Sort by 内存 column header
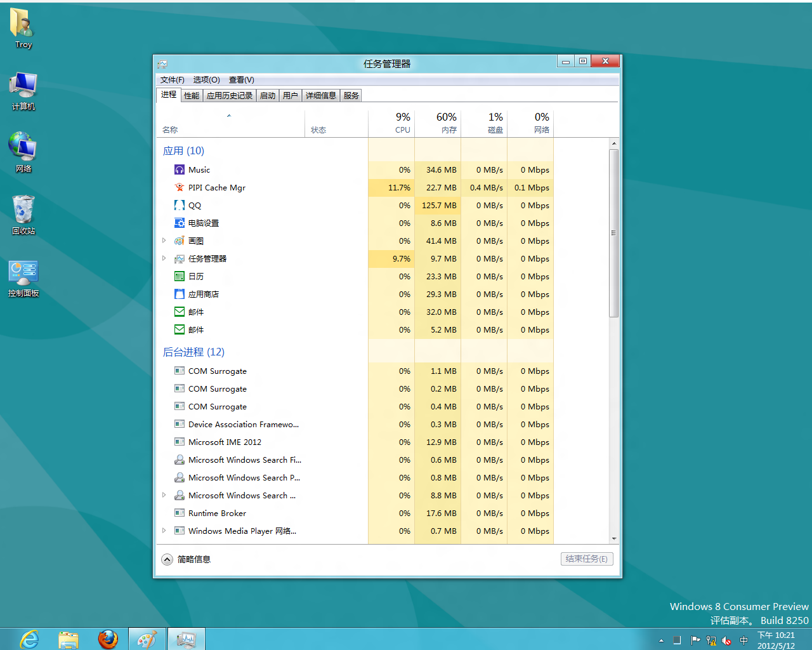This screenshot has width=812, height=650. pos(438,124)
